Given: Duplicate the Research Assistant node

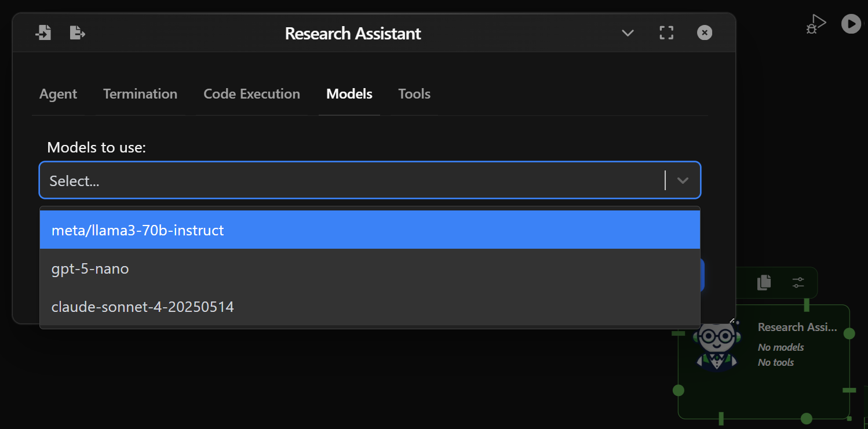Looking at the screenshot, I should (x=763, y=282).
